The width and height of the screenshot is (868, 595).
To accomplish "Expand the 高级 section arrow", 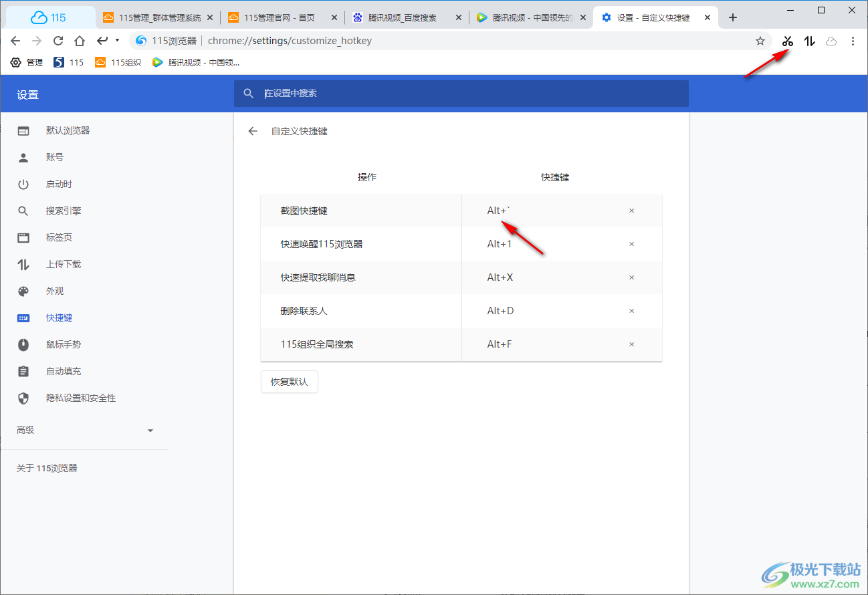I will pyautogui.click(x=150, y=431).
